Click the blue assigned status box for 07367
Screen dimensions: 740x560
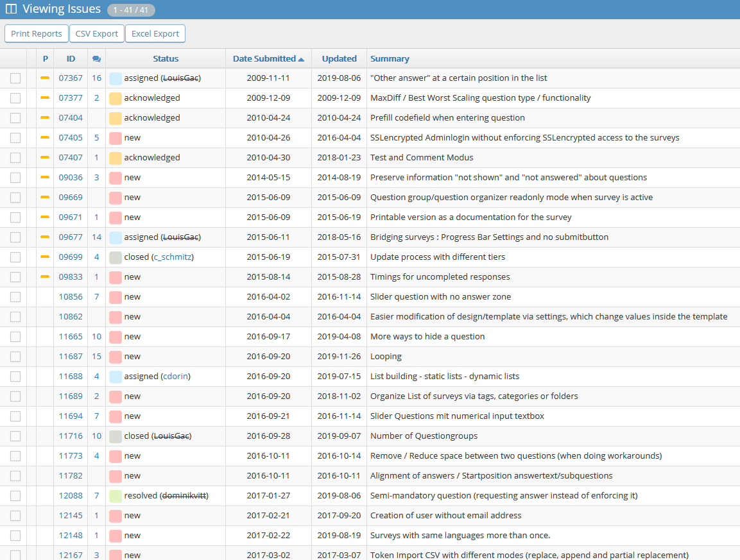click(116, 78)
